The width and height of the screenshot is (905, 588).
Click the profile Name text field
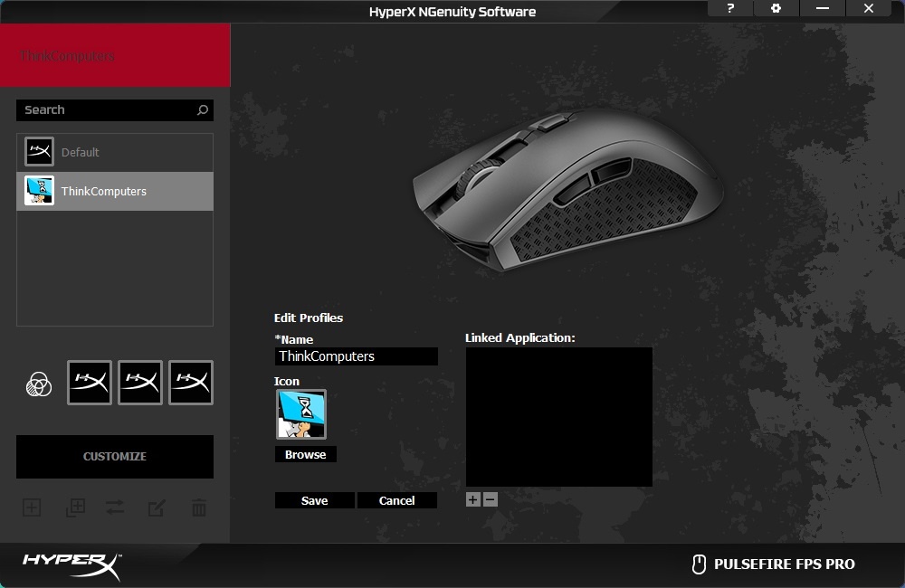tap(356, 356)
